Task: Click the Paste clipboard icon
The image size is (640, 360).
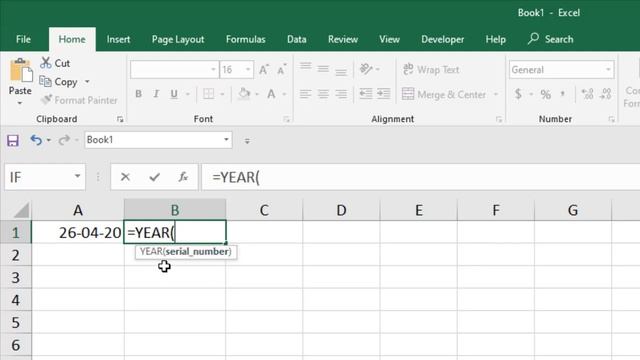Action: pos(20,70)
